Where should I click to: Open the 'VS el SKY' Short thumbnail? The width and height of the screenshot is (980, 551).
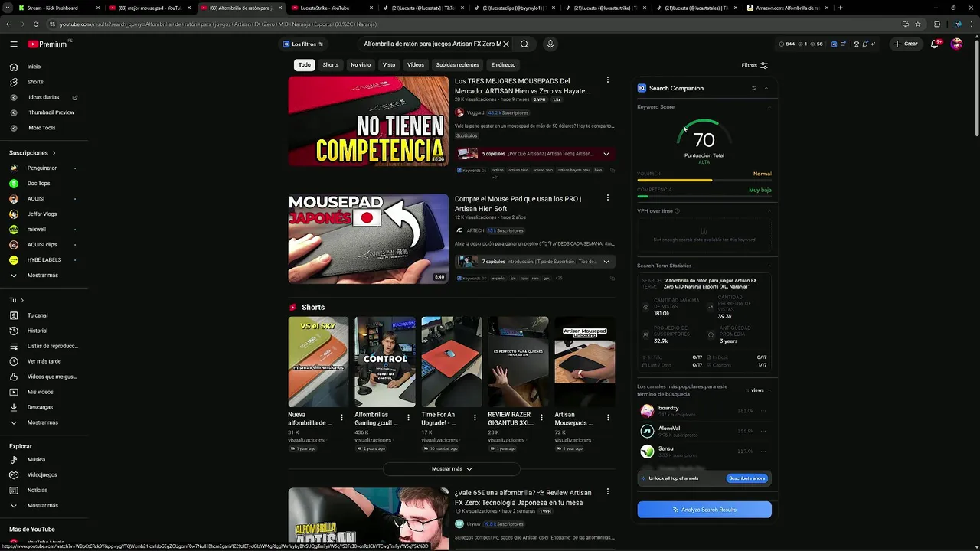318,362
